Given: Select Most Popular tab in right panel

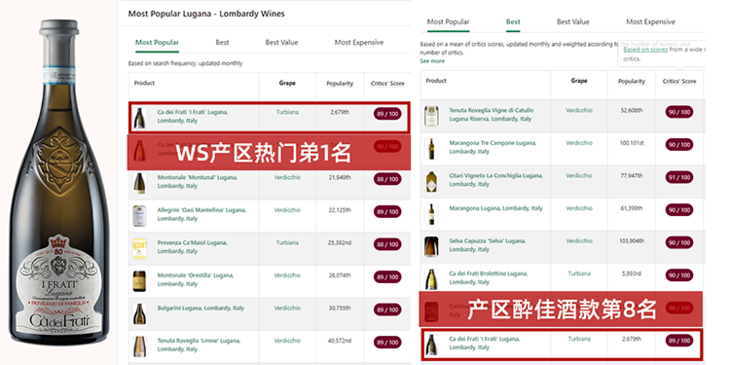Looking at the screenshot, I should point(448,22).
